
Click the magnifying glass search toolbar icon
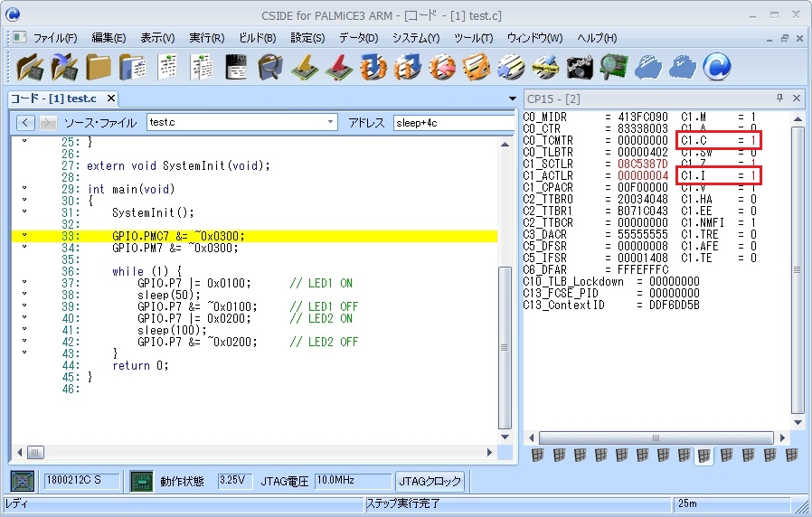(x=270, y=67)
